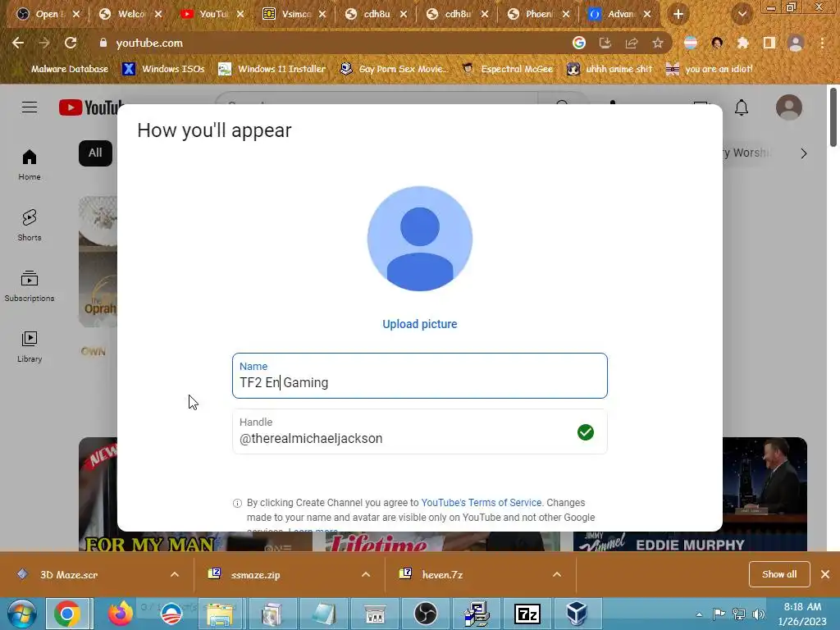Open Library in the YouTube sidebar
The image size is (840, 630).
pos(30,347)
